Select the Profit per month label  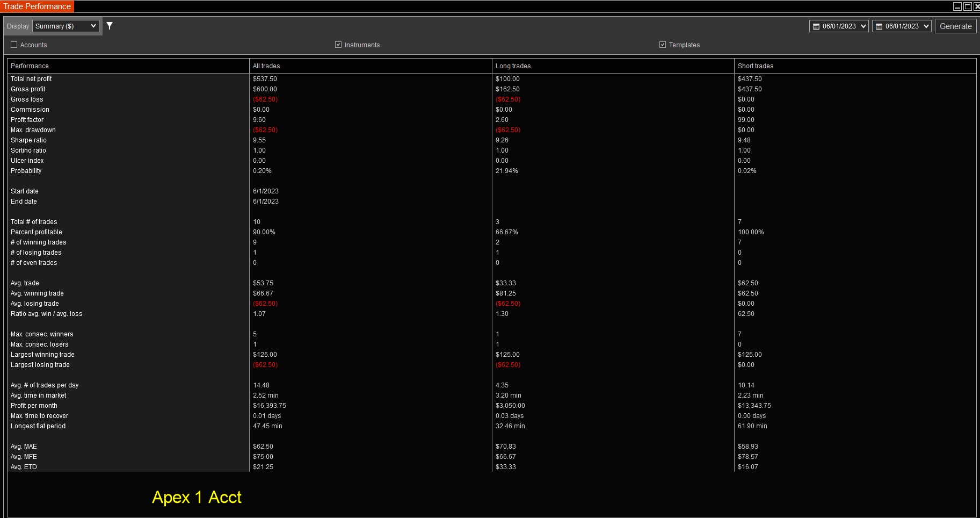[x=34, y=406]
